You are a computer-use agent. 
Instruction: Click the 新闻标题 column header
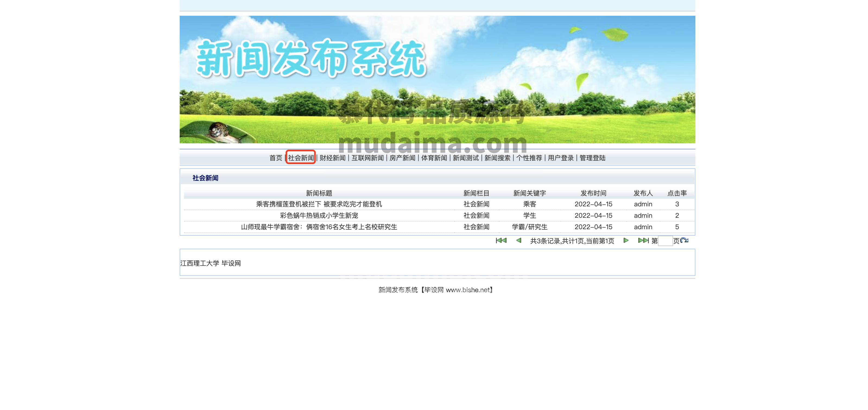pos(319,193)
